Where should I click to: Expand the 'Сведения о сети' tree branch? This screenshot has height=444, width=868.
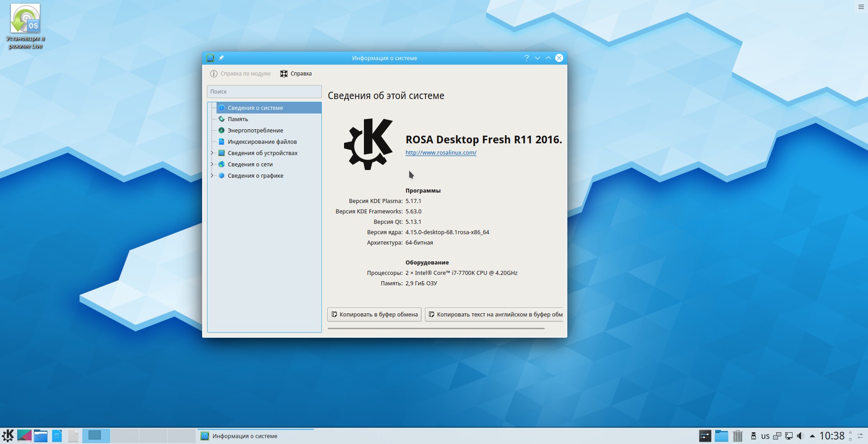[212, 164]
